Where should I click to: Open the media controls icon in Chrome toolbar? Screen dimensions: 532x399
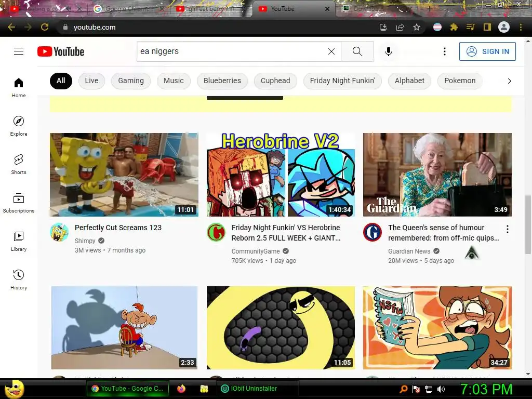[x=471, y=27]
